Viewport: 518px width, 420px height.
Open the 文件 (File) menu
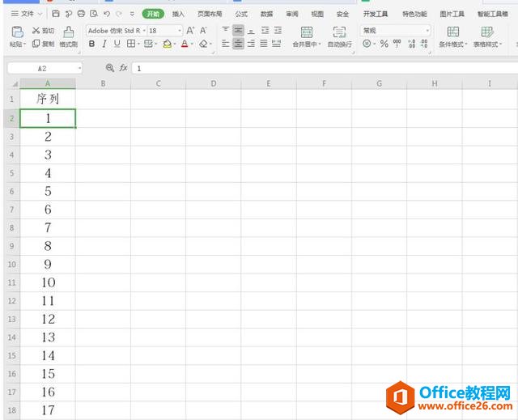click(x=27, y=14)
